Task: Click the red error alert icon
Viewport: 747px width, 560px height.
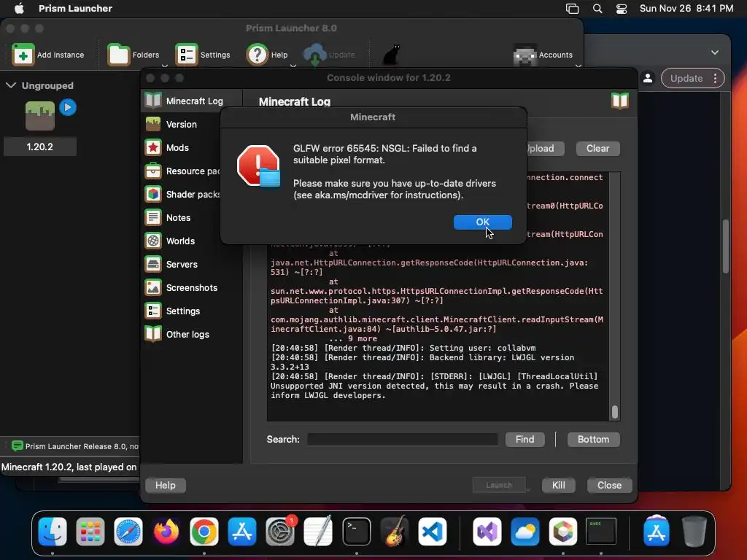Action: click(x=259, y=166)
